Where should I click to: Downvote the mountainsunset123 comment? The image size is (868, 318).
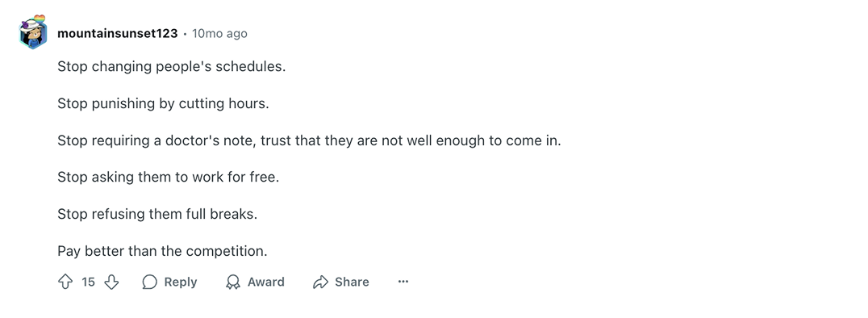click(112, 282)
